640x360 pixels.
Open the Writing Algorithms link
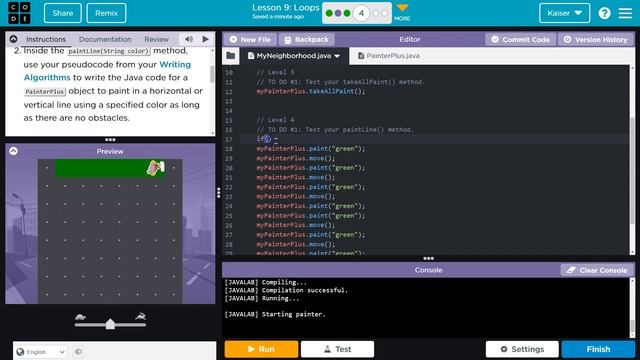point(107,71)
